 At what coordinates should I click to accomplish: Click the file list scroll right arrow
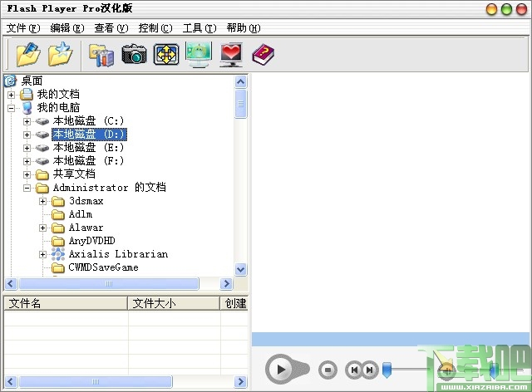coord(240,381)
